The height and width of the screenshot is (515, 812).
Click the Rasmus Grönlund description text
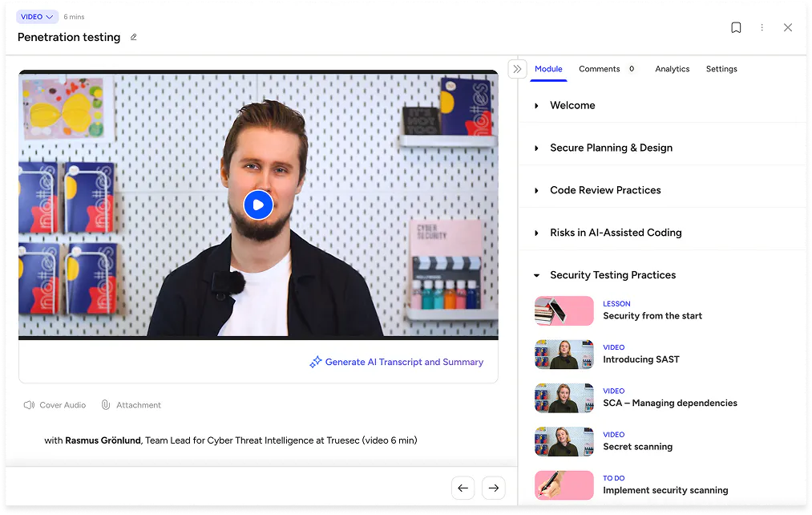230,440
